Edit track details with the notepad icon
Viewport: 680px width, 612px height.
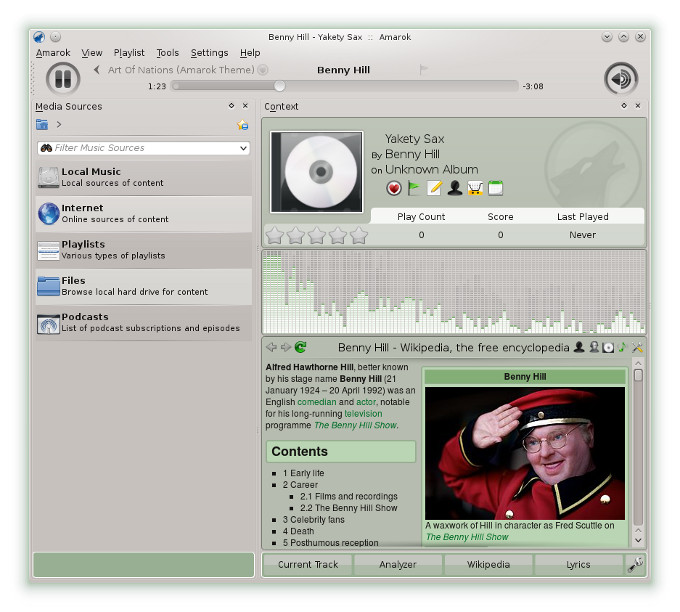coord(434,188)
